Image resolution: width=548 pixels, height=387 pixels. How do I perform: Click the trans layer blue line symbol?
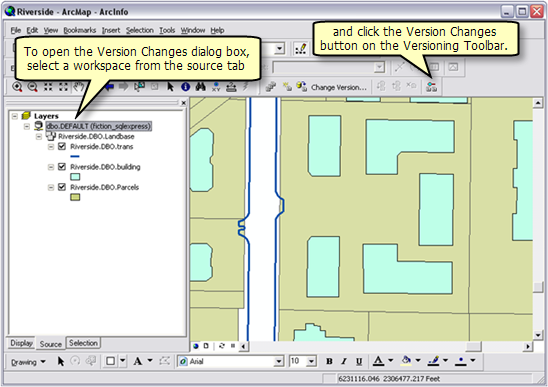tap(75, 156)
